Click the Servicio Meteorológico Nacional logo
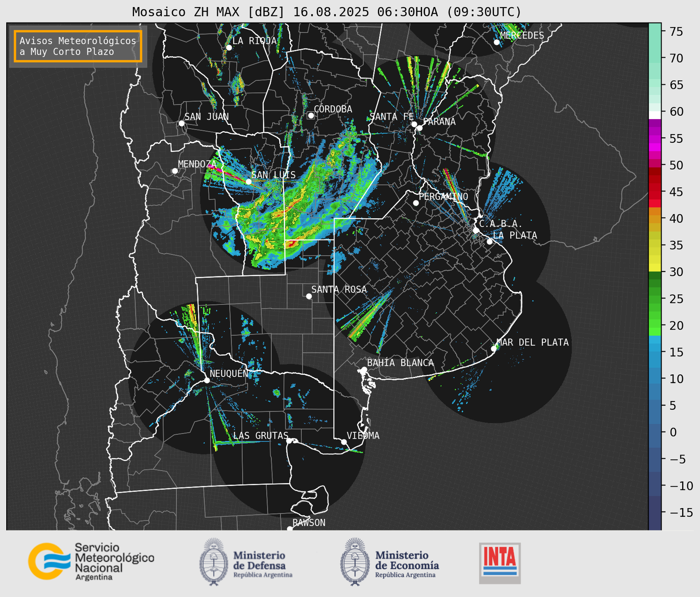This screenshot has width=700, height=597. pyautogui.click(x=91, y=561)
